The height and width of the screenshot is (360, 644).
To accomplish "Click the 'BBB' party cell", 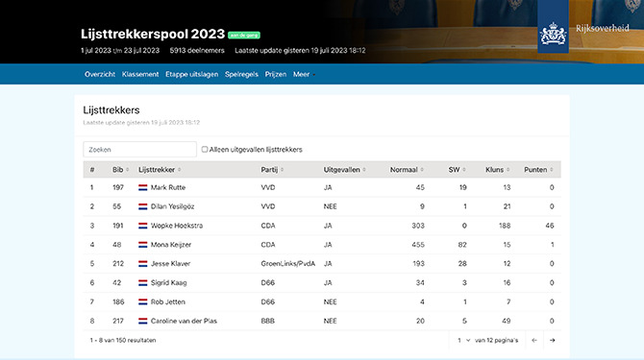I will pyautogui.click(x=267, y=321).
